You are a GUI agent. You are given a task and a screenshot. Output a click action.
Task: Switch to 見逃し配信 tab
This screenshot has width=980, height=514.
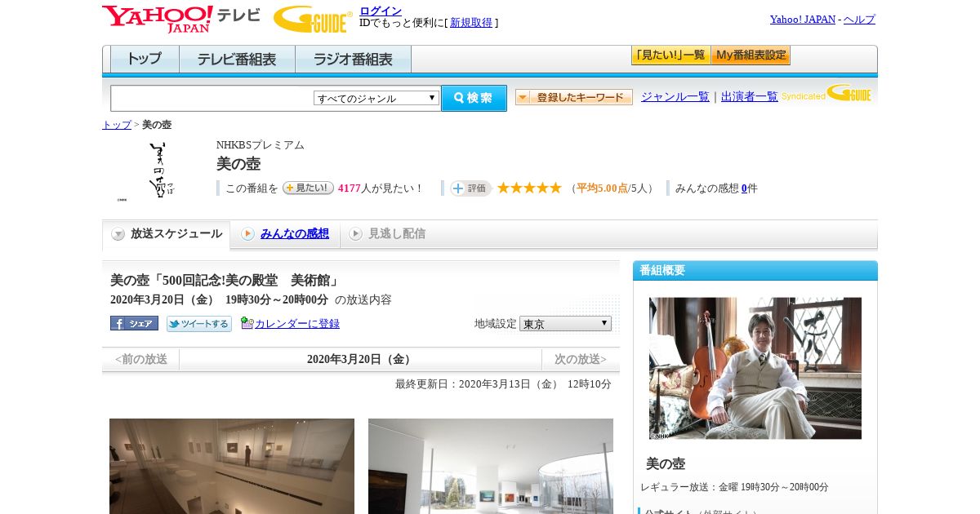[388, 234]
